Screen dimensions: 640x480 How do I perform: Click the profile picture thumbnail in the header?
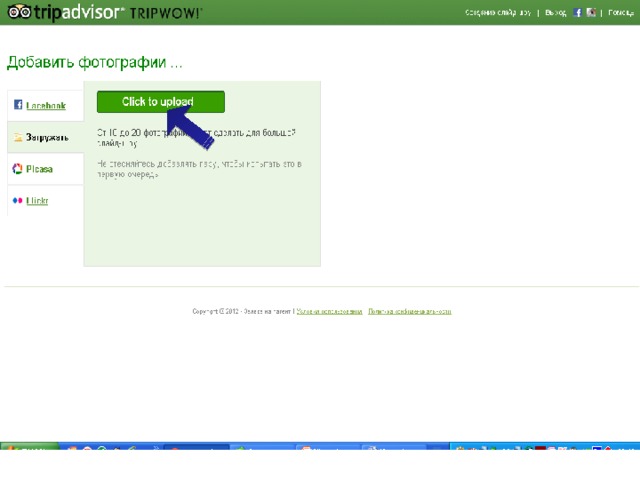[591, 13]
